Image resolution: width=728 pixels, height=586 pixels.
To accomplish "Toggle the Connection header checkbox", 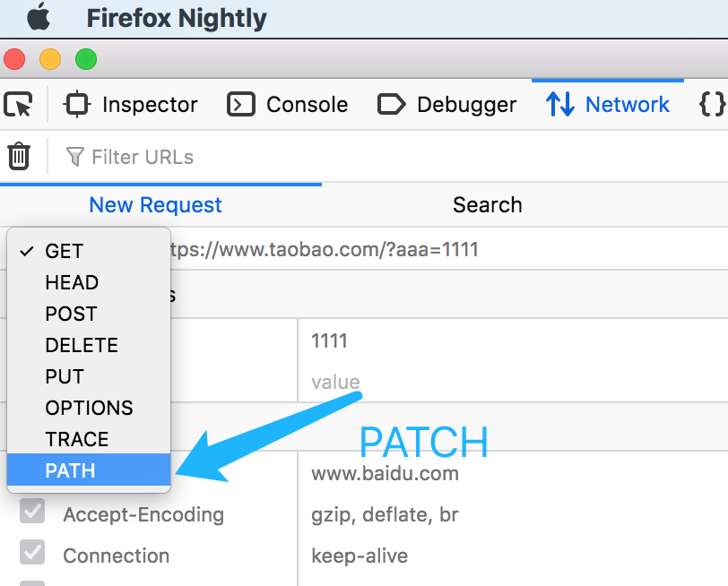I will [x=32, y=552].
